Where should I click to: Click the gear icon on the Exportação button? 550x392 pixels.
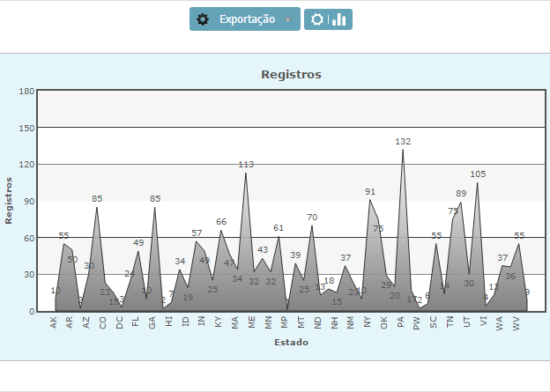coord(203,19)
